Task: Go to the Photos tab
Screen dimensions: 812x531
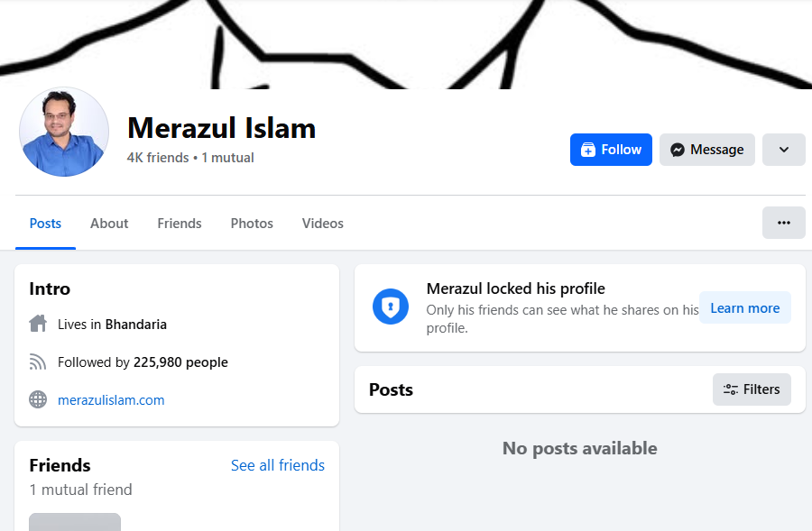Action: tap(252, 223)
